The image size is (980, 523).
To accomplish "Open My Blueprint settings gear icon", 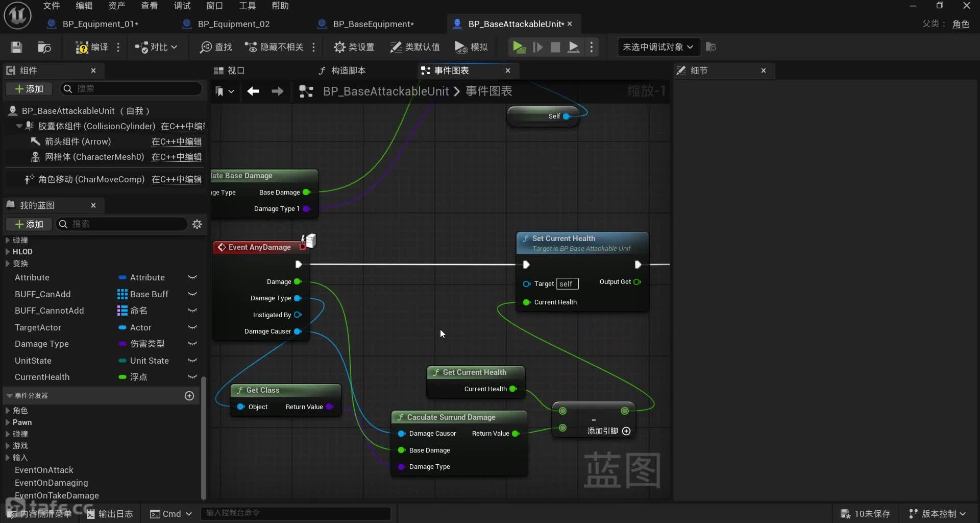I will click(197, 224).
